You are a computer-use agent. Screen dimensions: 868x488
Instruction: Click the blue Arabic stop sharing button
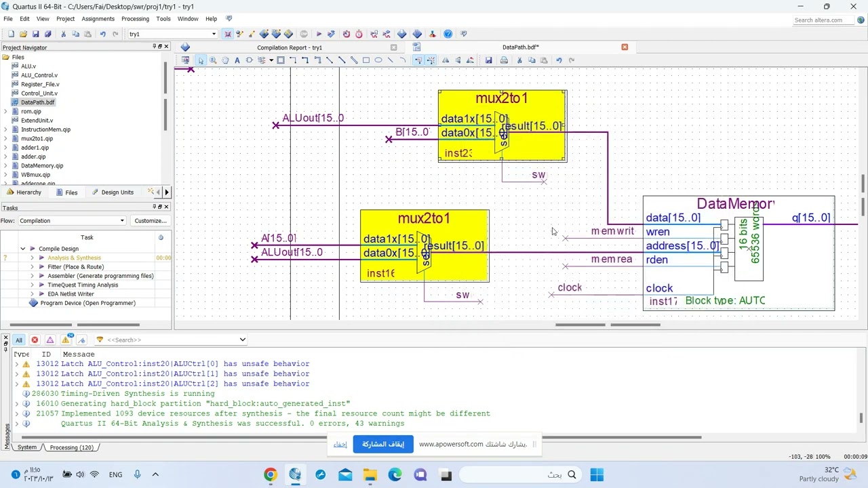click(x=383, y=445)
